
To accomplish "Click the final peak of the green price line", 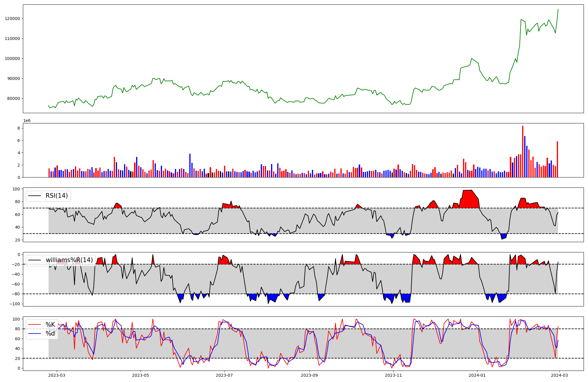I will click(558, 9).
